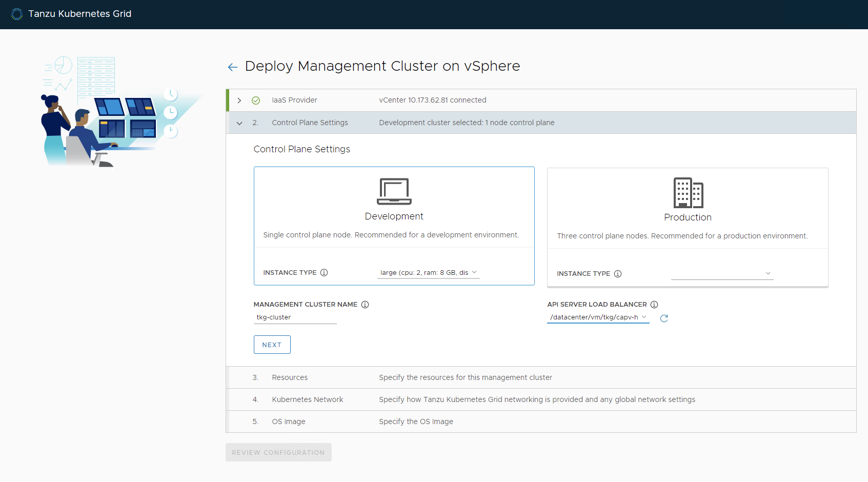Click the Tanzu Kubernetes Grid title
868x482 pixels.
80,14
